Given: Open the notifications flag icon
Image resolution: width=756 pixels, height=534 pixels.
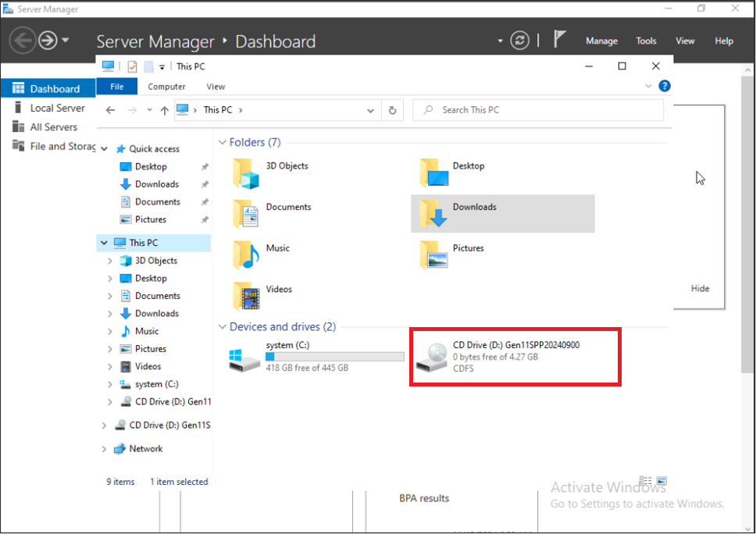Looking at the screenshot, I should click(x=559, y=40).
